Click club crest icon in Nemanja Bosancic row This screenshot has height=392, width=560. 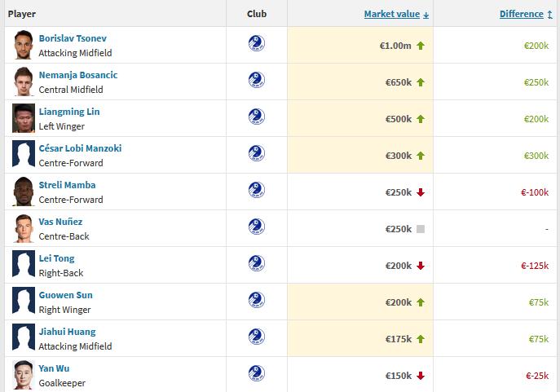[256, 80]
